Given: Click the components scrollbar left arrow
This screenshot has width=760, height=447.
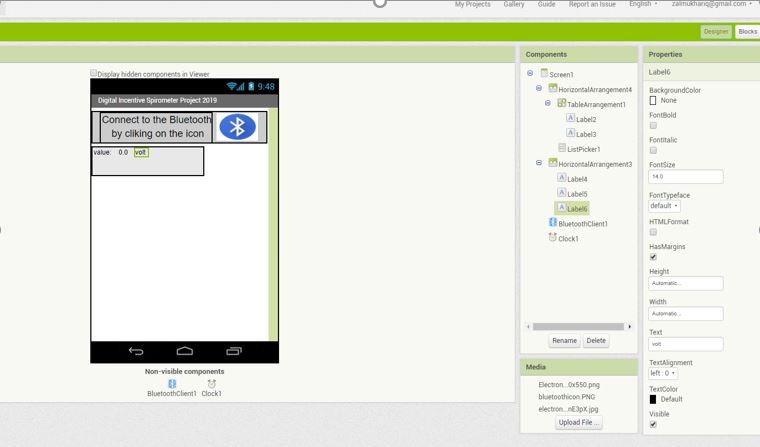Looking at the screenshot, I should (528, 327).
